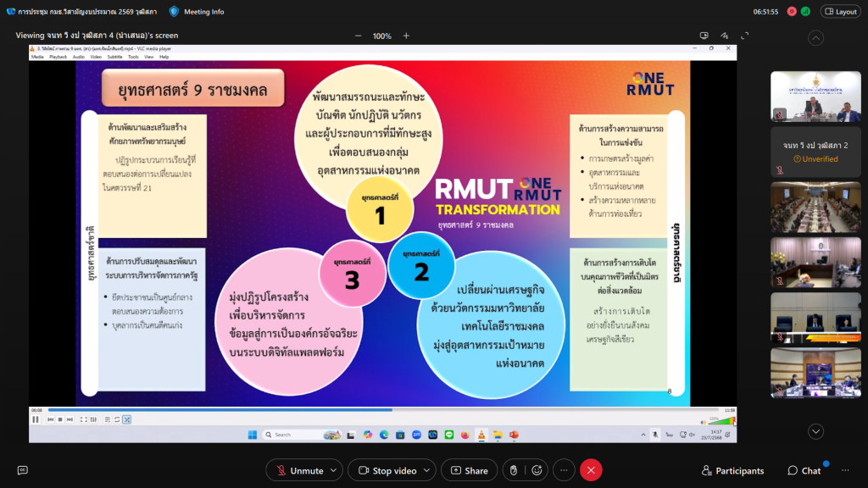Expand video options arrow beside Stop video
The width and height of the screenshot is (868, 488).
(427, 470)
